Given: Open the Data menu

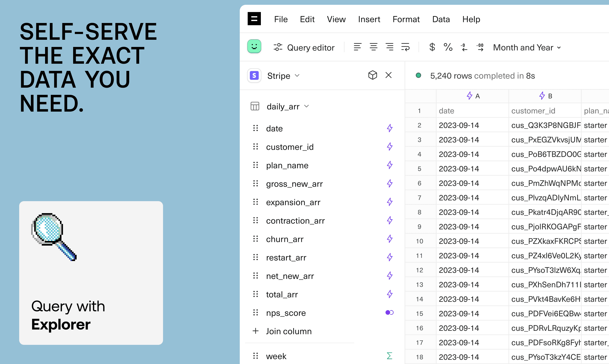Looking at the screenshot, I should pos(441,19).
